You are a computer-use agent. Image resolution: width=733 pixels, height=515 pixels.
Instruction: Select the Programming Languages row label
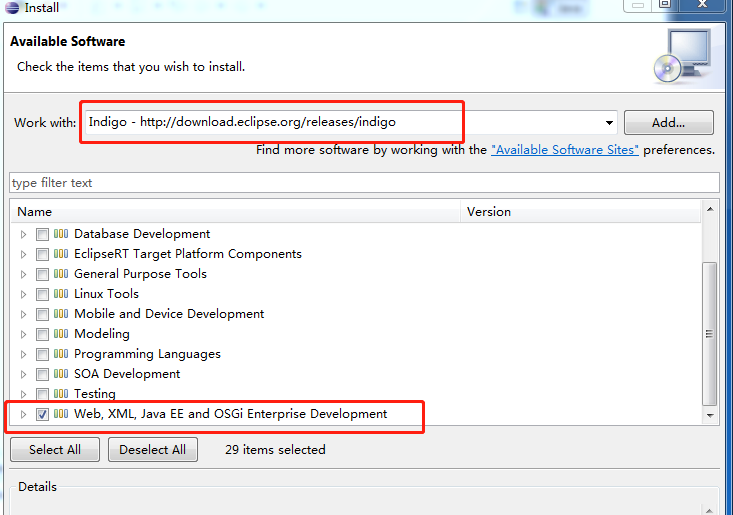pos(147,354)
